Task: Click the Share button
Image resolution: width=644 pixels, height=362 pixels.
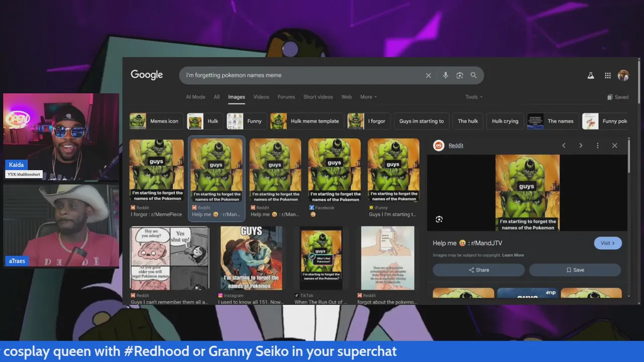Action: point(479,270)
